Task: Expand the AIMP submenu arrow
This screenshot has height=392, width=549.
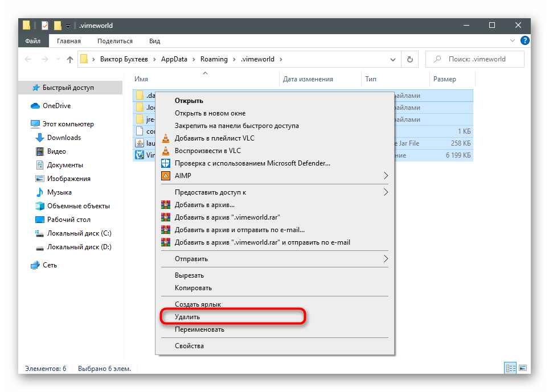Action: 386,176
